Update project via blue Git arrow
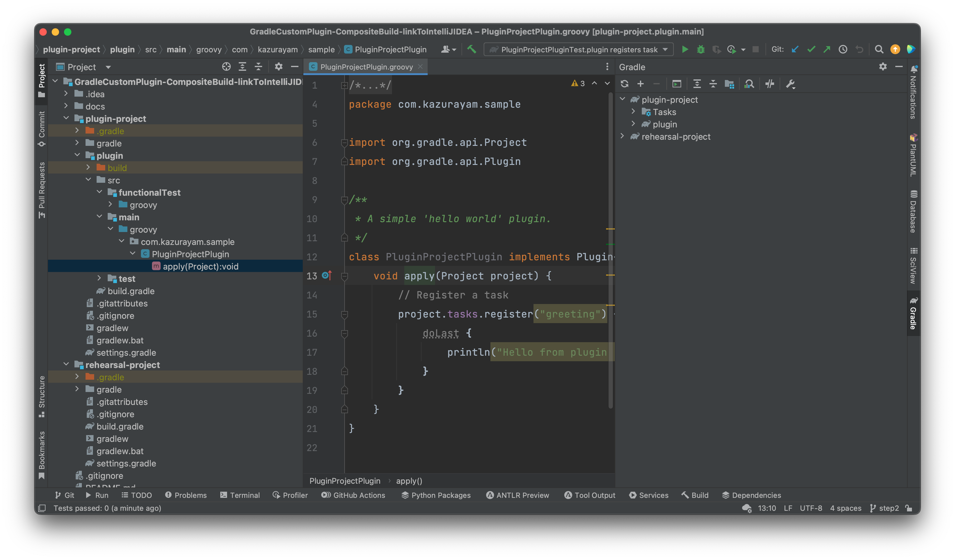This screenshot has height=560, width=955. [795, 49]
